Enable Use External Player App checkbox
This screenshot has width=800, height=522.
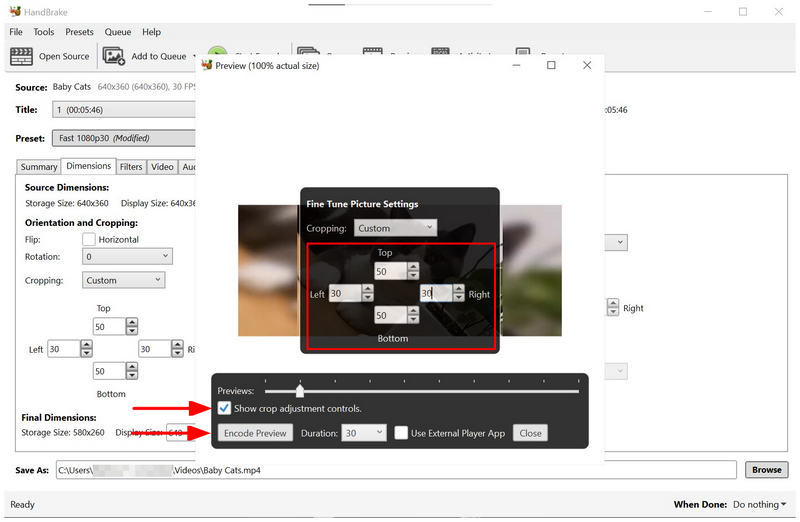[x=401, y=433]
